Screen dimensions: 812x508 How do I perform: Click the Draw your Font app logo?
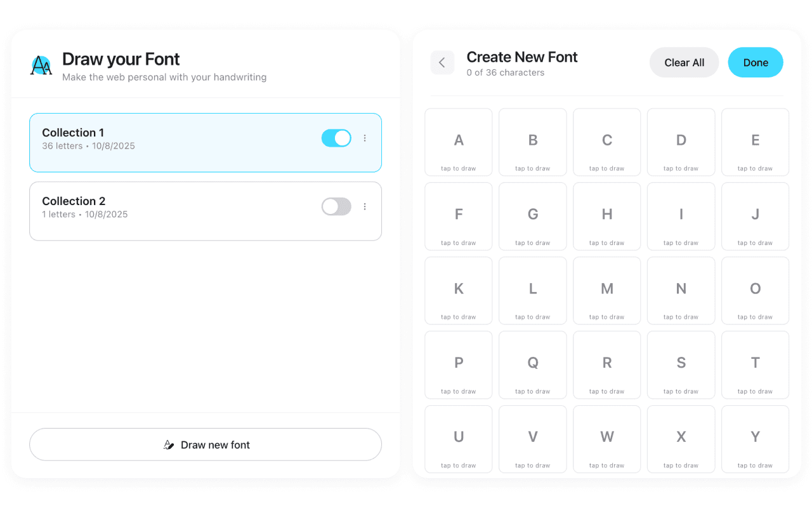click(x=41, y=65)
